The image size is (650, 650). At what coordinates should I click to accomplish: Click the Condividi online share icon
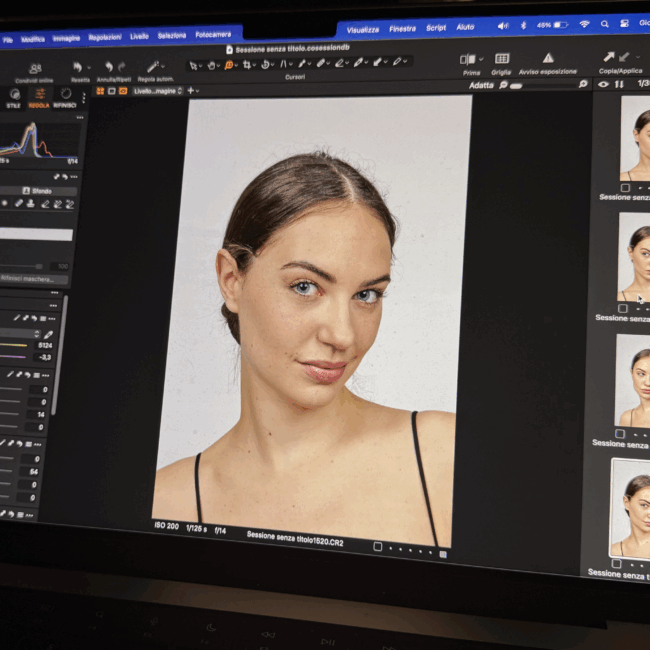(35, 68)
